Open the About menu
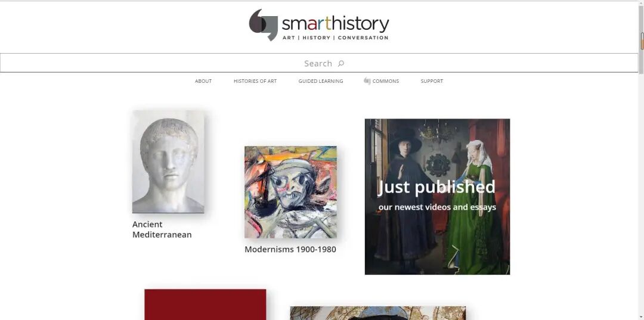Viewport: 644px width, 320px height. (x=203, y=81)
